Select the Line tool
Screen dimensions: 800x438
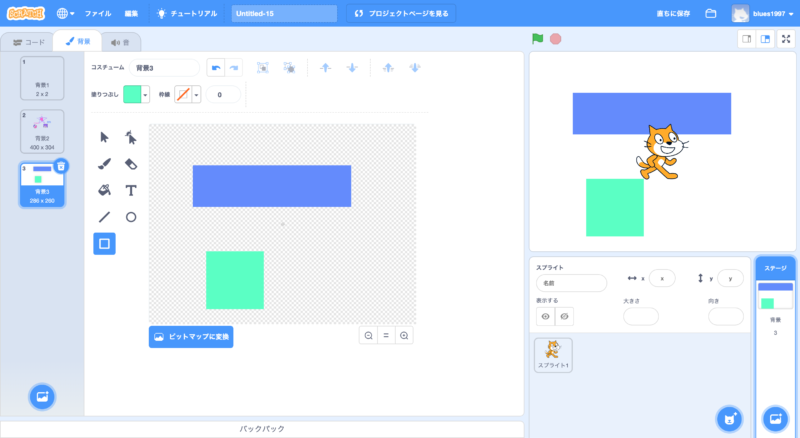tap(104, 216)
